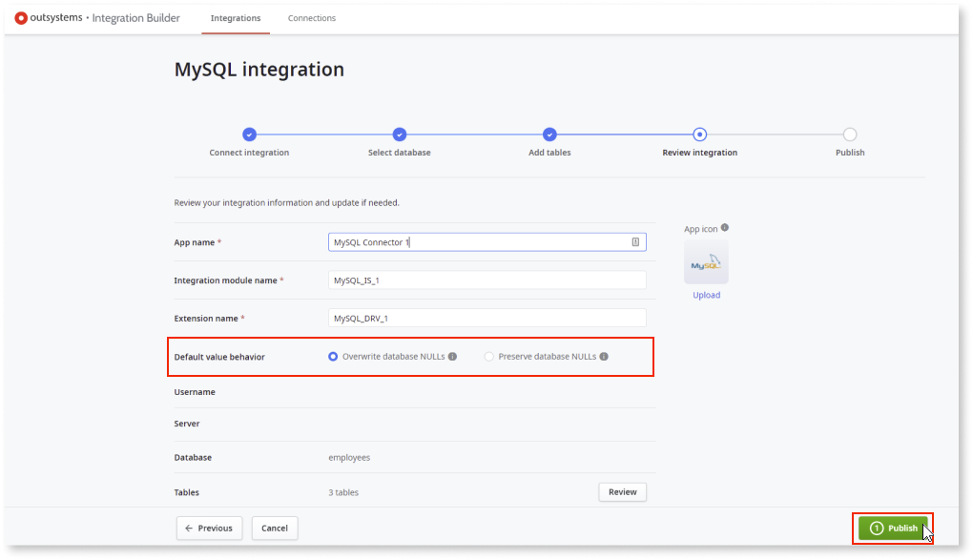
Task: Click the grayed Publish step circle
Action: (x=849, y=135)
